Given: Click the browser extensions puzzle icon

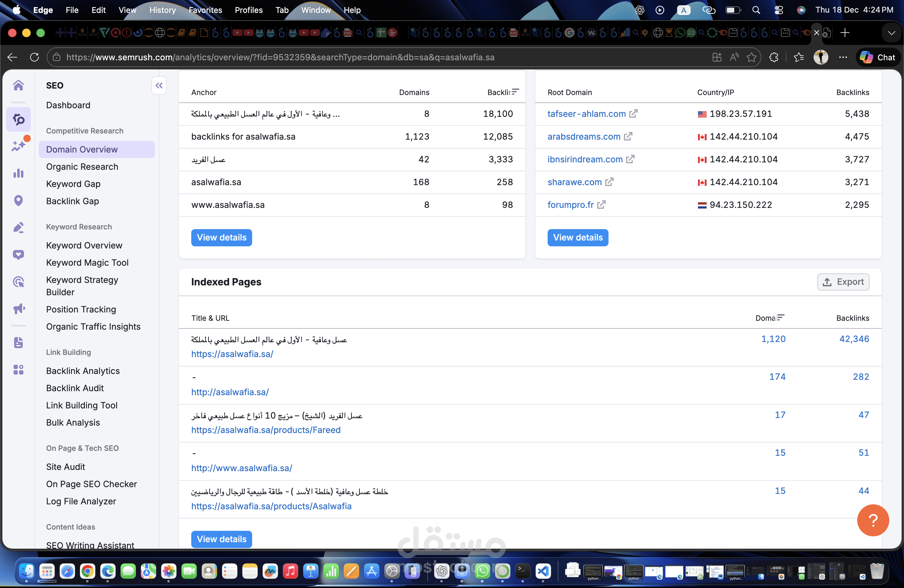Looking at the screenshot, I should [774, 58].
